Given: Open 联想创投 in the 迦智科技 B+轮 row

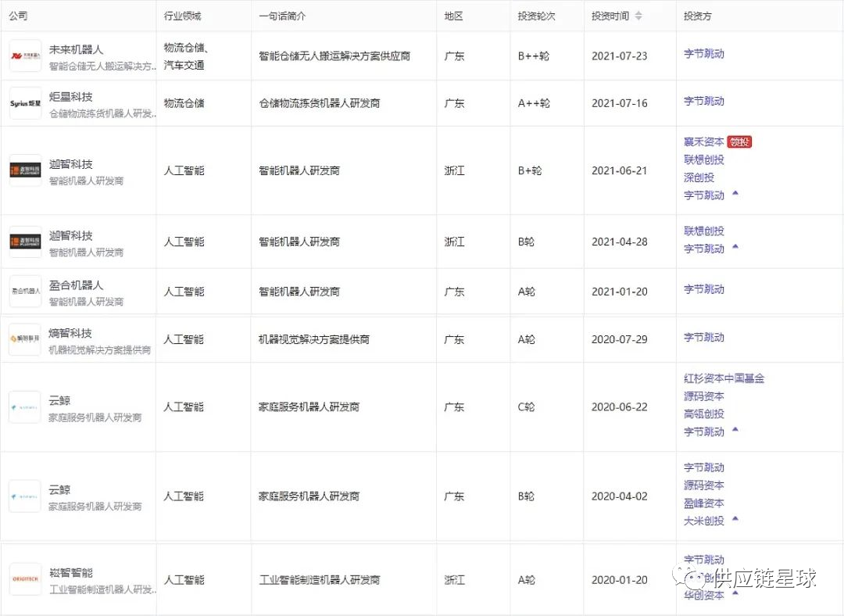Looking at the screenshot, I should (x=704, y=159).
